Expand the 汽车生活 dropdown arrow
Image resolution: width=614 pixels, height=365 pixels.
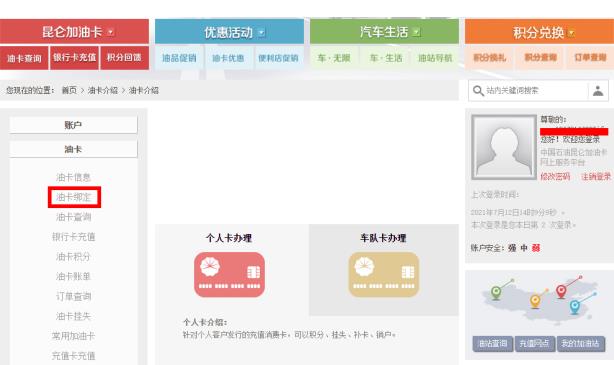(x=417, y=32)
